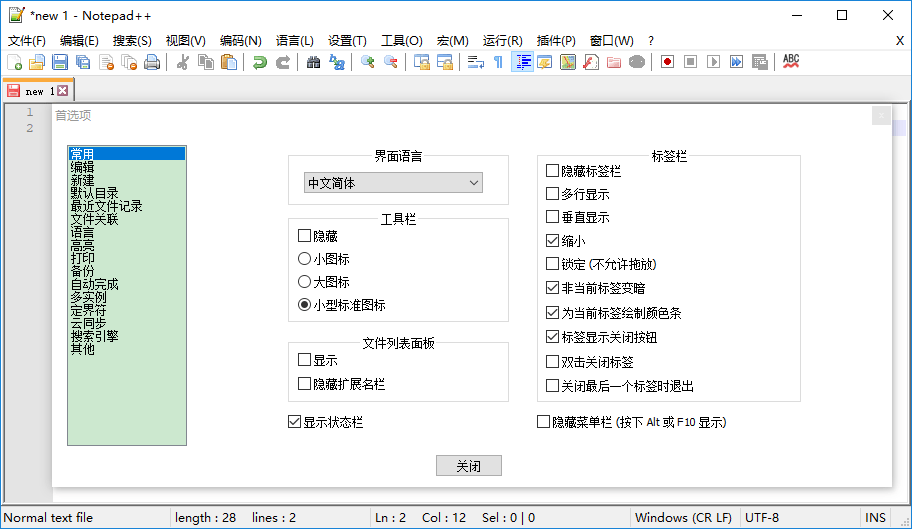
Task: Click the Zoom In magnifier icon
Action: pos(367,62)
